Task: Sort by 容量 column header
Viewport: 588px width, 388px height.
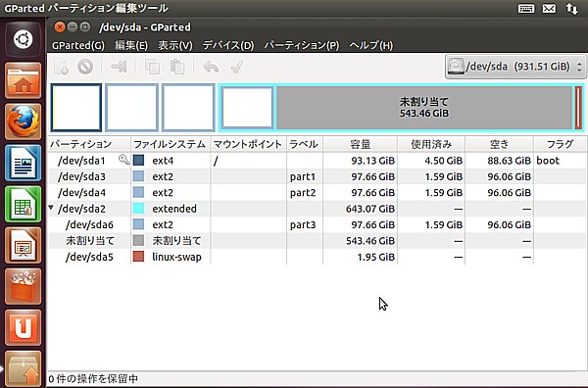Action: click(360, 144)
